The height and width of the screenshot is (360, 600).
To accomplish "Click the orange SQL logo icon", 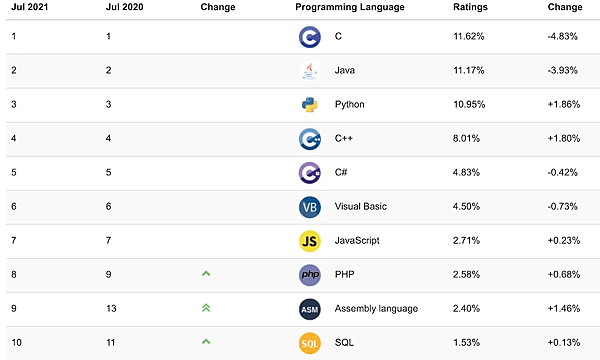I will tap(310, 343).
